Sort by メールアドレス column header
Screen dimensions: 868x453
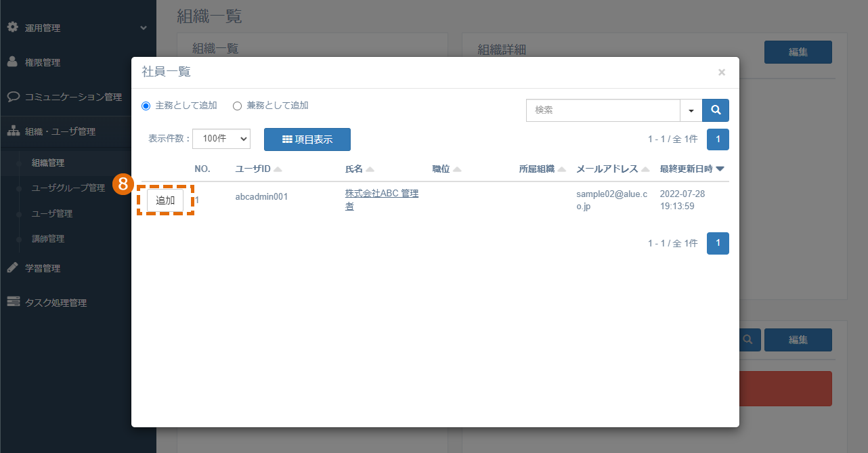pos(613,169)
